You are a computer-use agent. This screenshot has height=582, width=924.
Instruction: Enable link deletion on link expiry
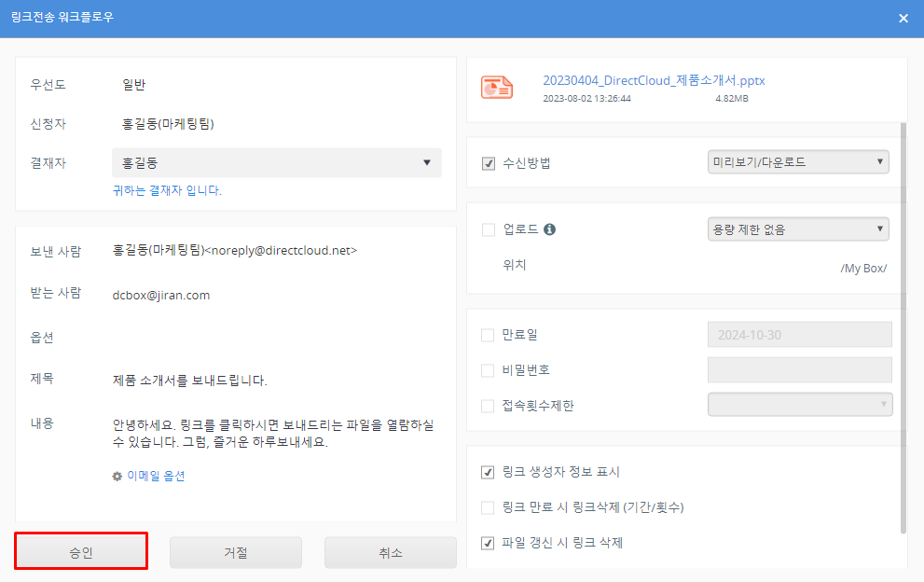(488, 507)
